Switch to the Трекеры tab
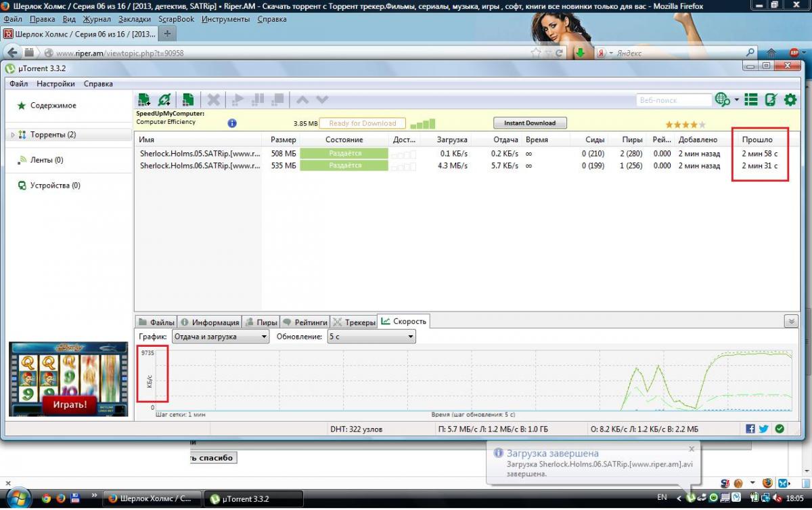Image resolution: width=812 pixels, height=510 pixels. point(355,322)
